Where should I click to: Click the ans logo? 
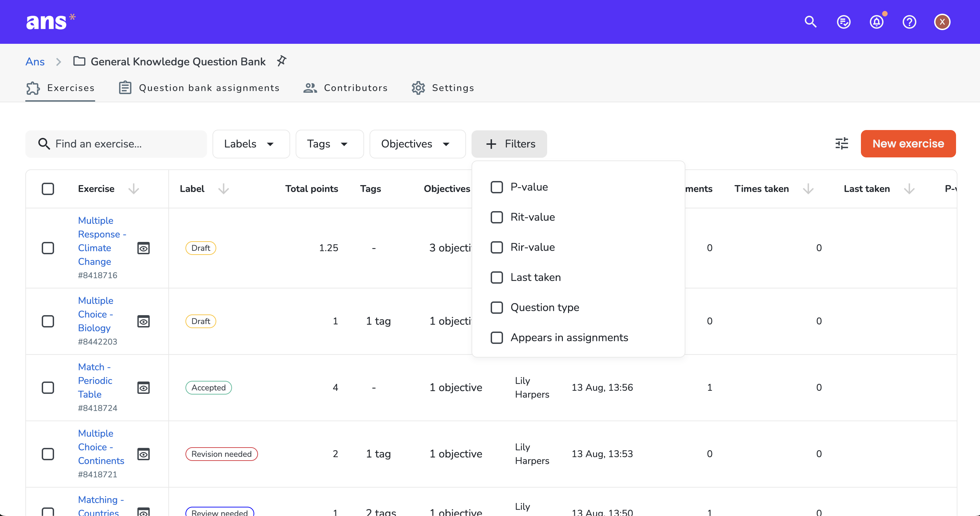51,22
